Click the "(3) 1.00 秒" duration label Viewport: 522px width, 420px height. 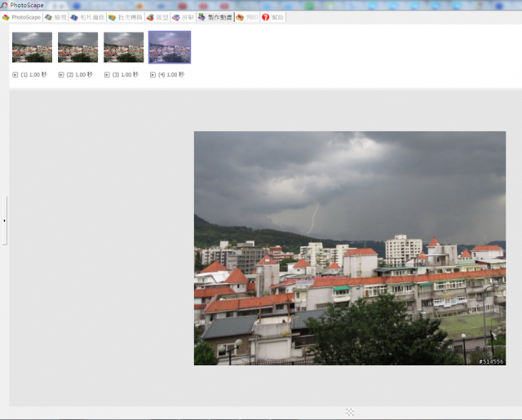click(126, 74)
